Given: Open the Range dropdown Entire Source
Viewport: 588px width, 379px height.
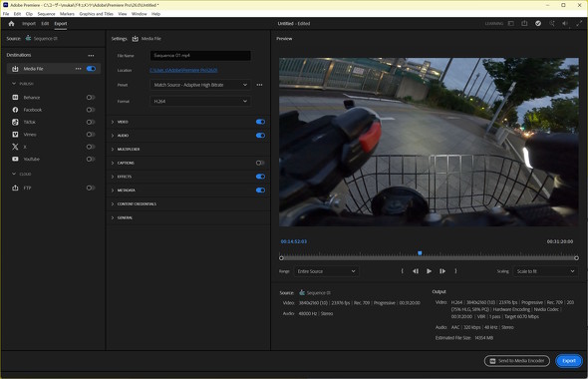Looking at the screenshot, I should 326,271.
